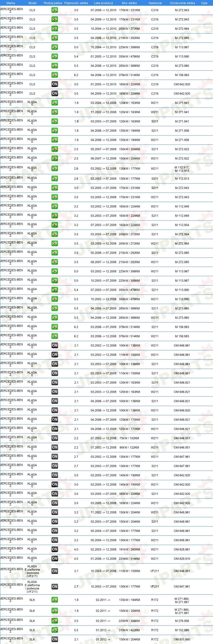The width and height of the screenshot is (213, 644).
Task: Select production years 07.2008 -> 12.2010
Action: (104, 10)
